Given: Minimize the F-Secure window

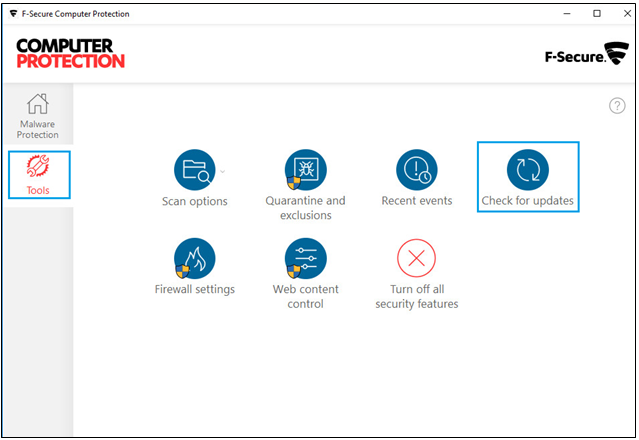Looking at the screenshot, I should click(x=567, y=14).
